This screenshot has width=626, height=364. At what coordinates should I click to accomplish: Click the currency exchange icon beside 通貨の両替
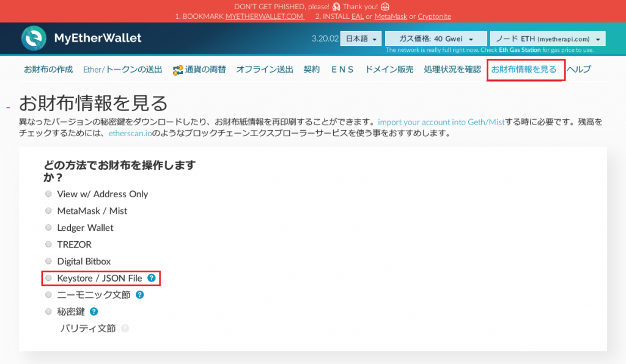tap(178, 70)
